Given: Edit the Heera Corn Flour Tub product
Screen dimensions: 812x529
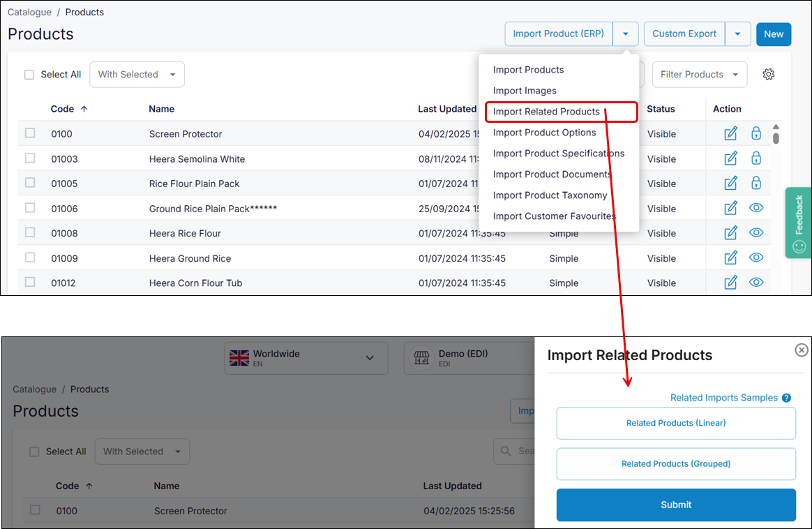Looking at the screenshot, I should coord(730,282).
